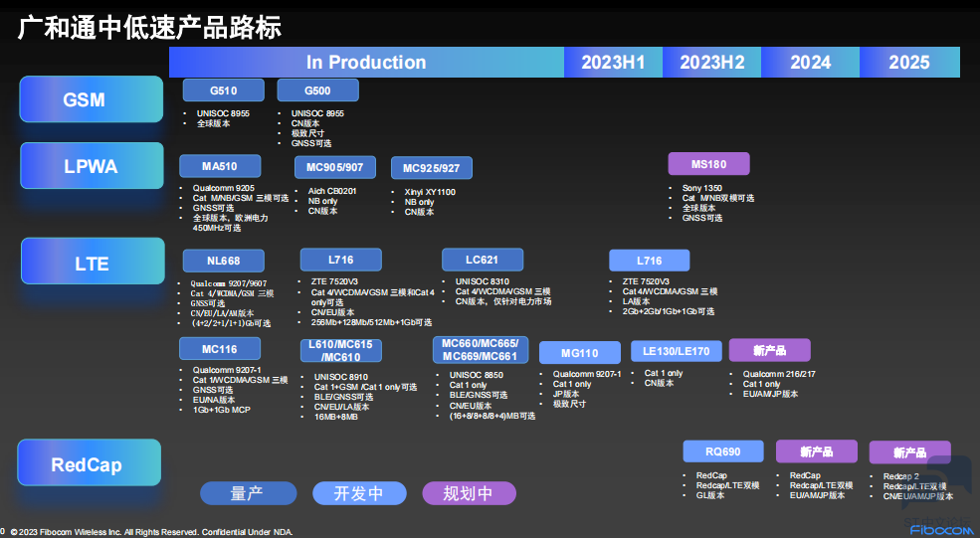Click the Qualcomm 9205 bullet
Viewport: 980px width, 538px height.
224,188
